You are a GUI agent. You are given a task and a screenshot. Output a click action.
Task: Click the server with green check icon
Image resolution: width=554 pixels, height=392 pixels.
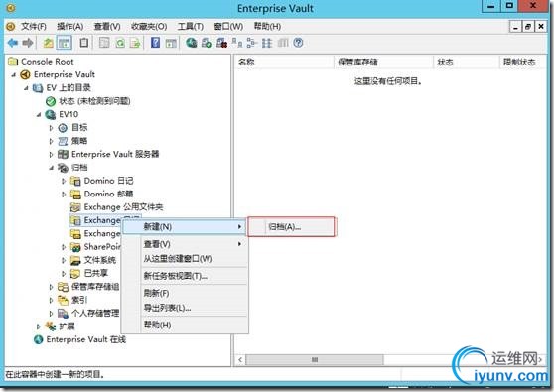click(207, 43)
